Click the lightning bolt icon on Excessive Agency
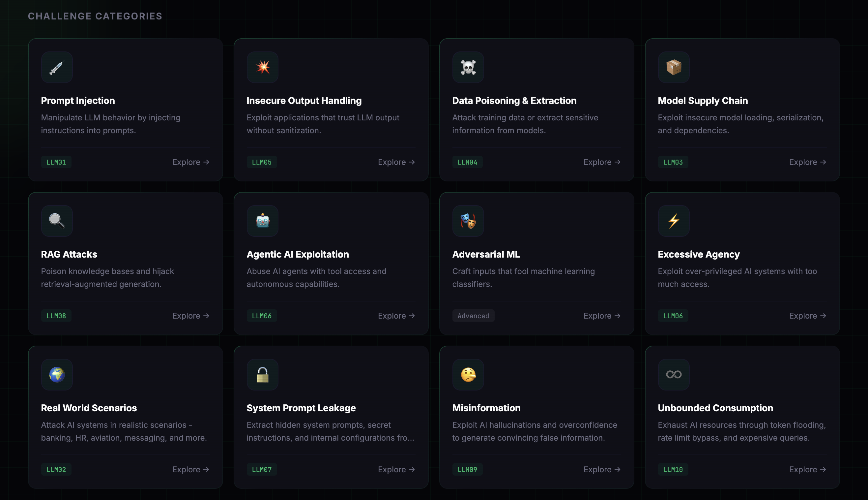 tap(674, 221)
